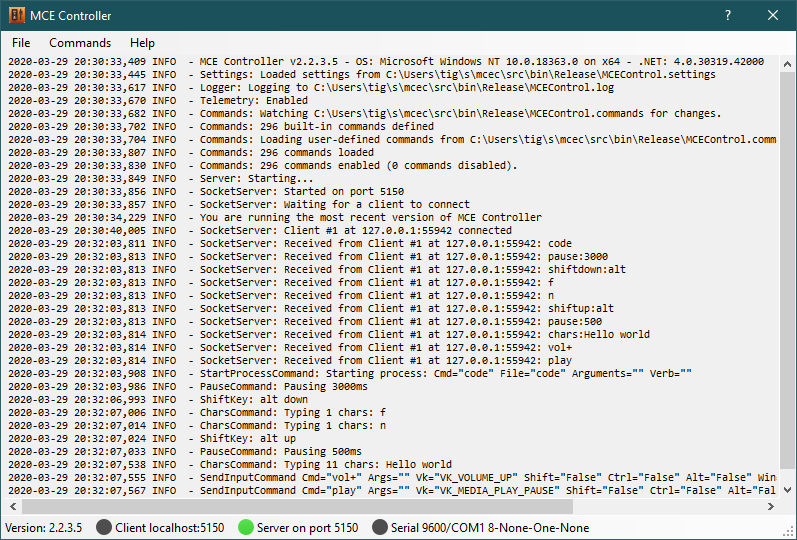Click log line received ending 'pause:500'
Viewport: 797px width, 540px height.
click(305, 322)
